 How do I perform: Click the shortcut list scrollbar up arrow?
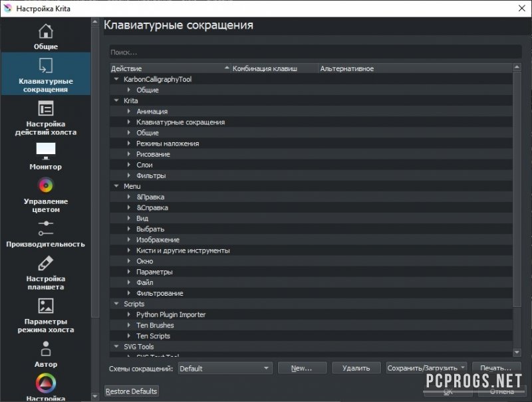[517, 67]
